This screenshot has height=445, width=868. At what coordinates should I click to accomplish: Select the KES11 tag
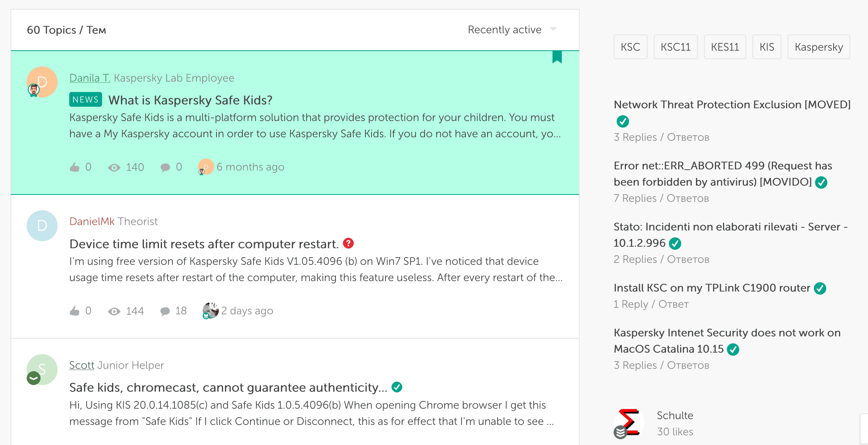(x=725, y=47)
